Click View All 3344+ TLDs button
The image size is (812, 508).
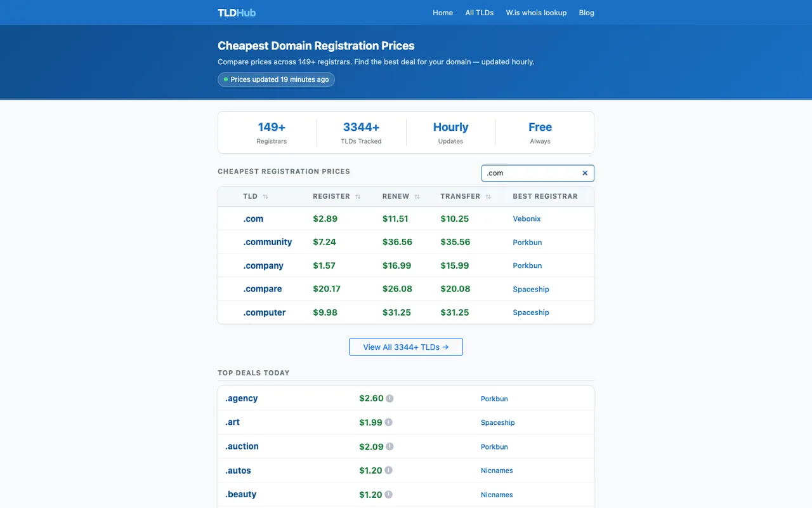pos(406,347)
